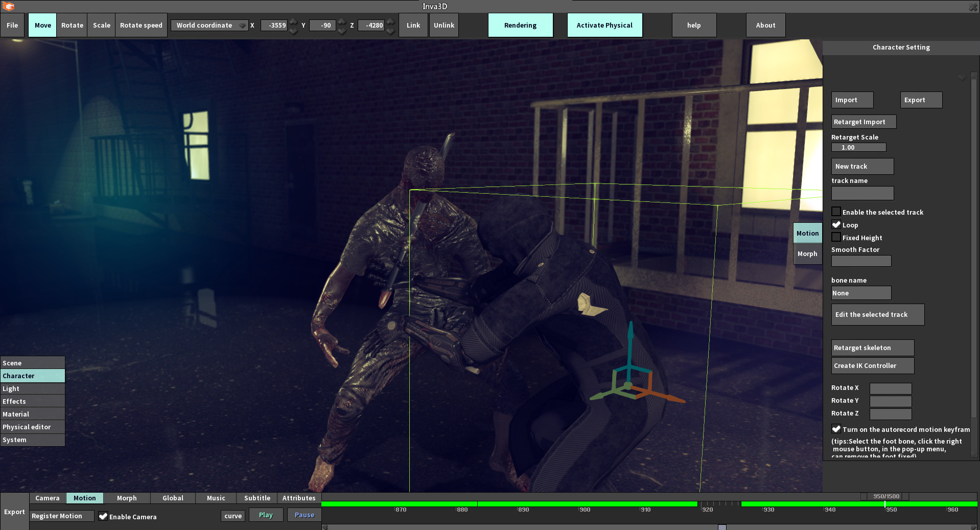The image size is (980, 530).
Task: Click Activate Physical
Action: (x=604, y=25)
